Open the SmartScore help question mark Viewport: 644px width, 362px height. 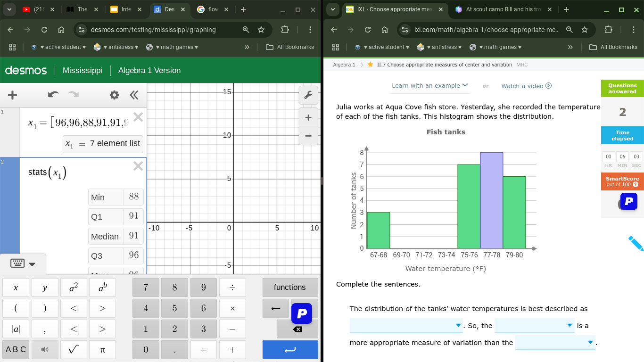635,185
